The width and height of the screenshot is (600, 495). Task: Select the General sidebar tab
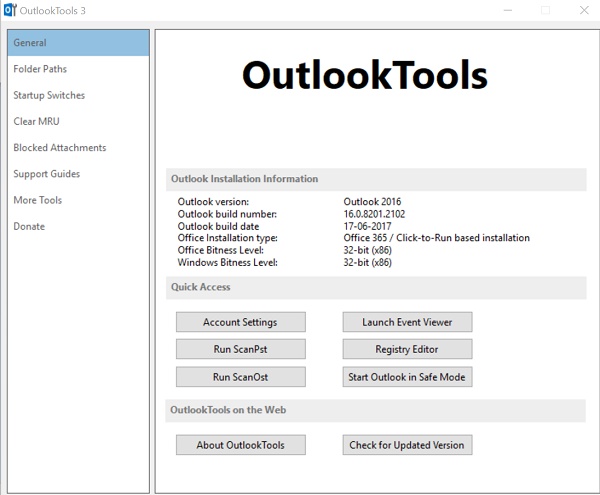pos(78,42)
